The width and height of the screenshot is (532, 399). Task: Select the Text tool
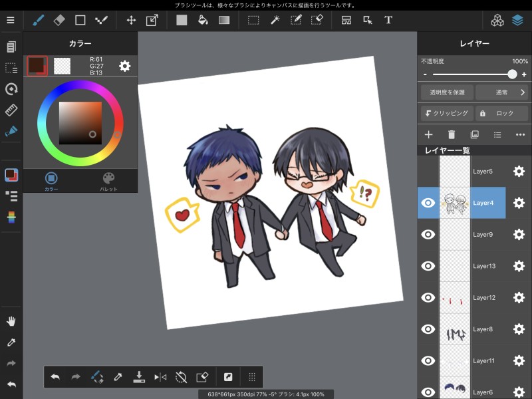[388, 20]
